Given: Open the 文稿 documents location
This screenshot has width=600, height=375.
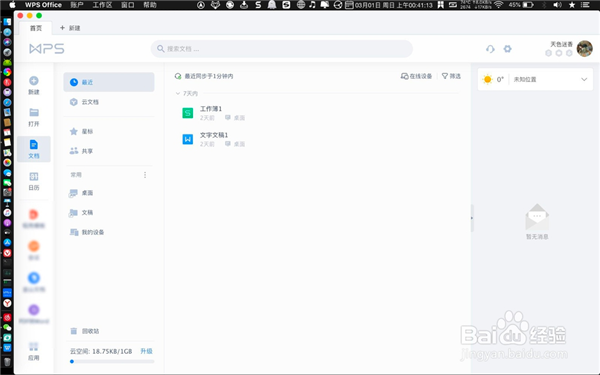Looking at the screenshot, I should pos(109,212).
